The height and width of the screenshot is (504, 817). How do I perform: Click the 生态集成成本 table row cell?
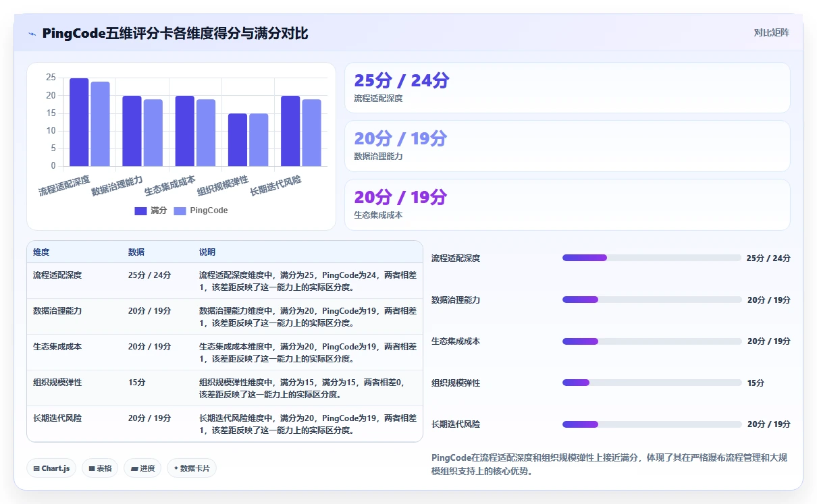tap(57, 347)
